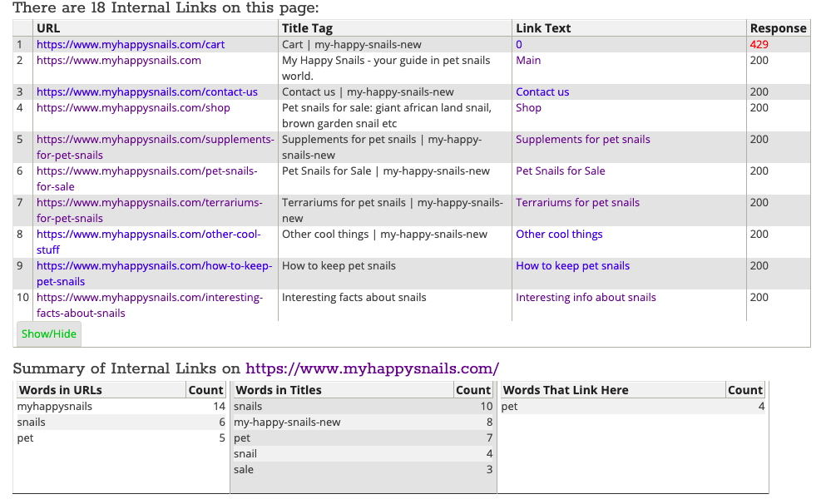Click the Response column header

pyautogui.click(x=778, y=28)
